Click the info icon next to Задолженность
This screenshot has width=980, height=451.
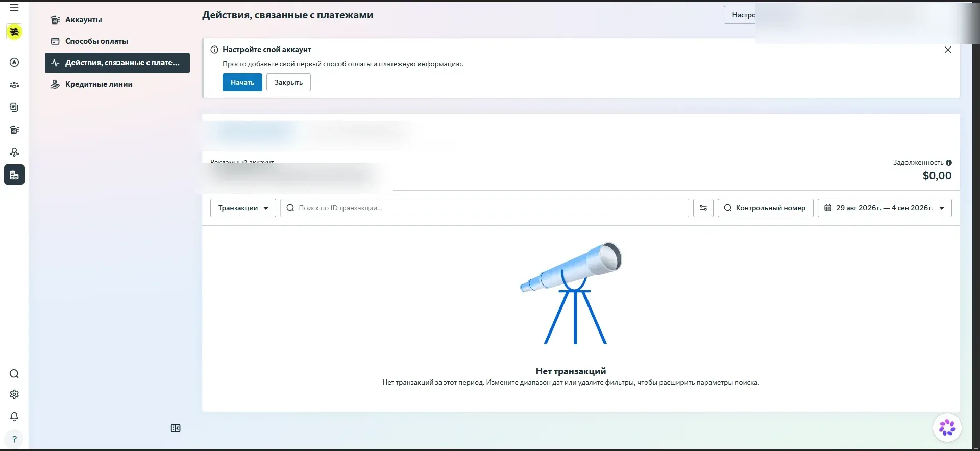point(949,163)
